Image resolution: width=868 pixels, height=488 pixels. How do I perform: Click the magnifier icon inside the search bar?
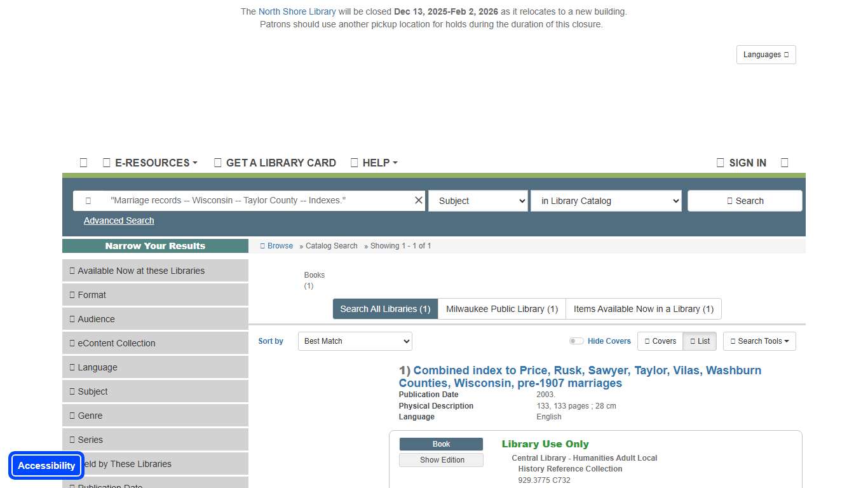pos(88,200)
